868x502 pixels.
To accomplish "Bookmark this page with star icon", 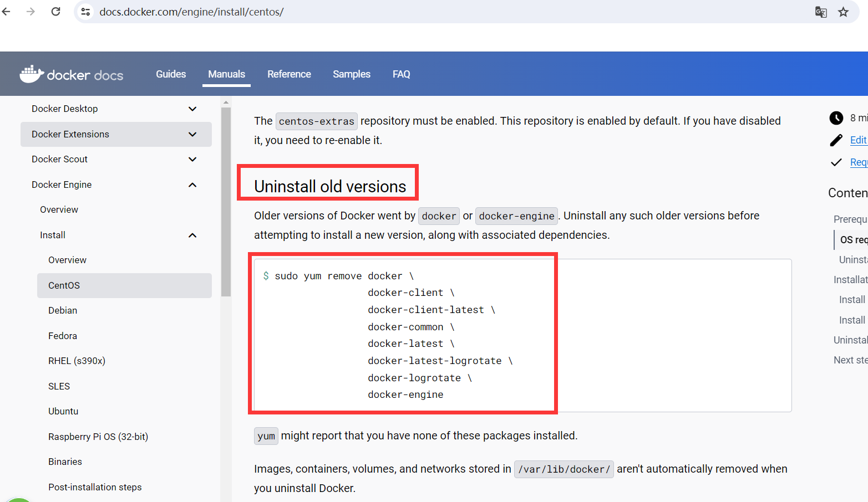I will [843, 12].
